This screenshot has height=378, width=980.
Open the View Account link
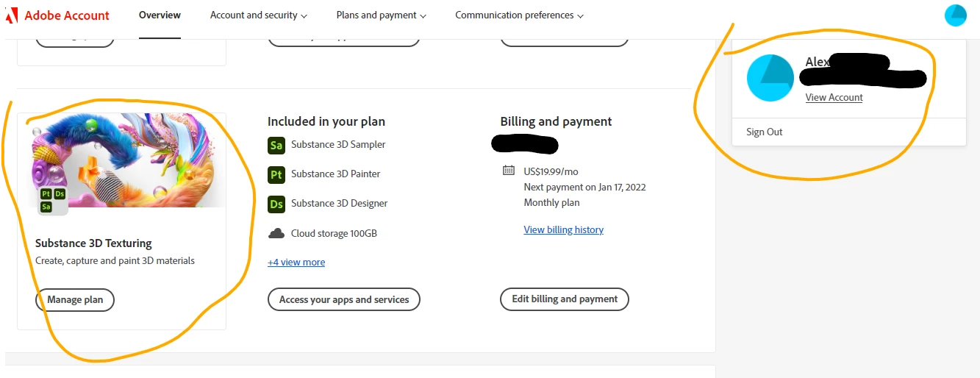click(834, 97)
